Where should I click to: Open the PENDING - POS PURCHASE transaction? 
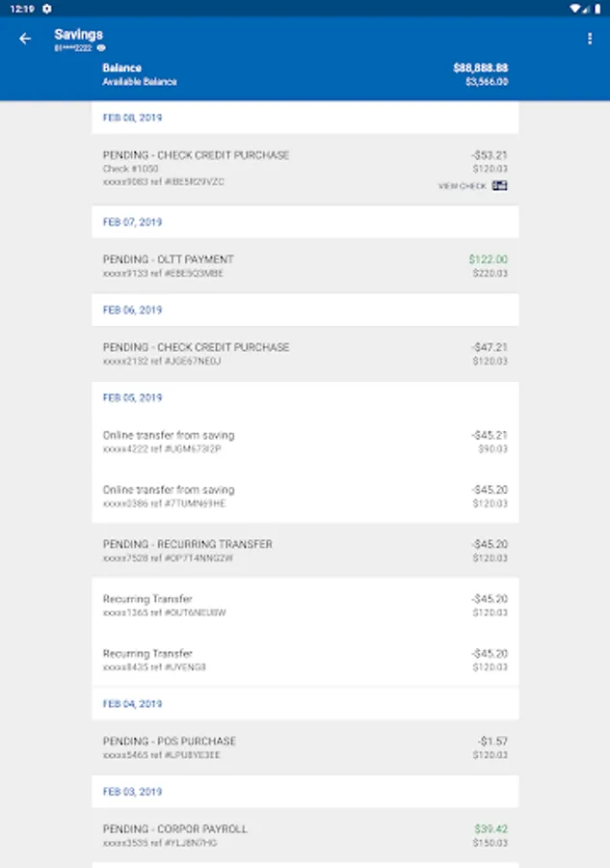305,747
